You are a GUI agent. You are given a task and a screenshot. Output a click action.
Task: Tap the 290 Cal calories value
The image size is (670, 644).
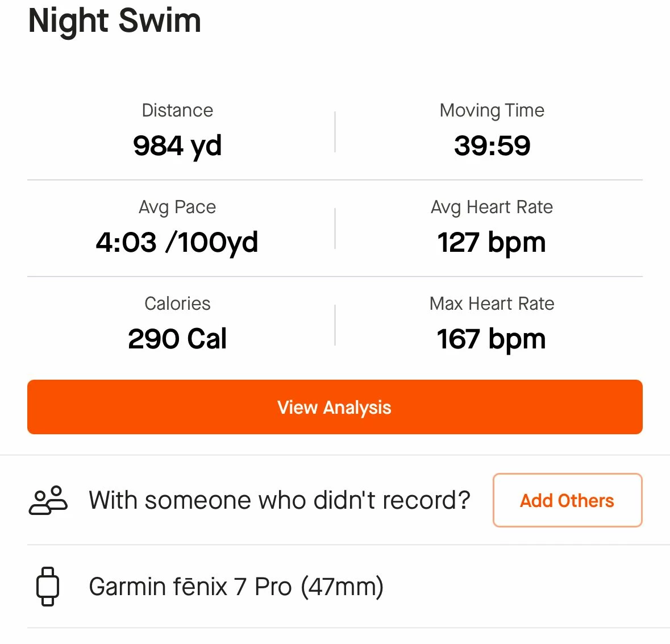click(x=177, y=339)
